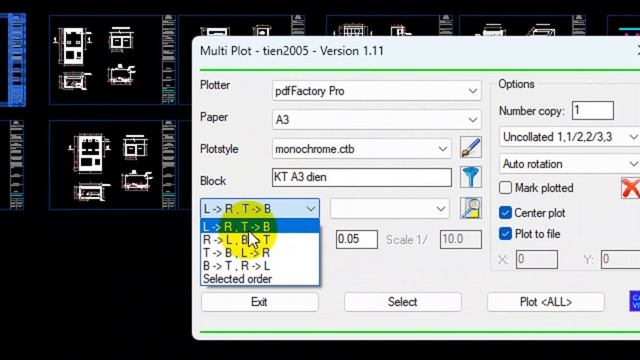640x360 pixels.
Task: Click the Plot <ALL> button
Action: [x=546, y=302]
